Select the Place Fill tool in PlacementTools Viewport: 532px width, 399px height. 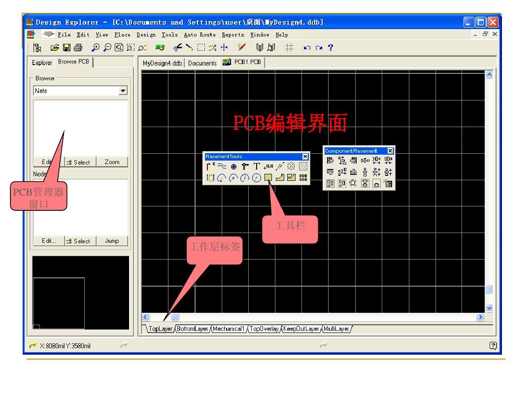(x=269, y=178)
